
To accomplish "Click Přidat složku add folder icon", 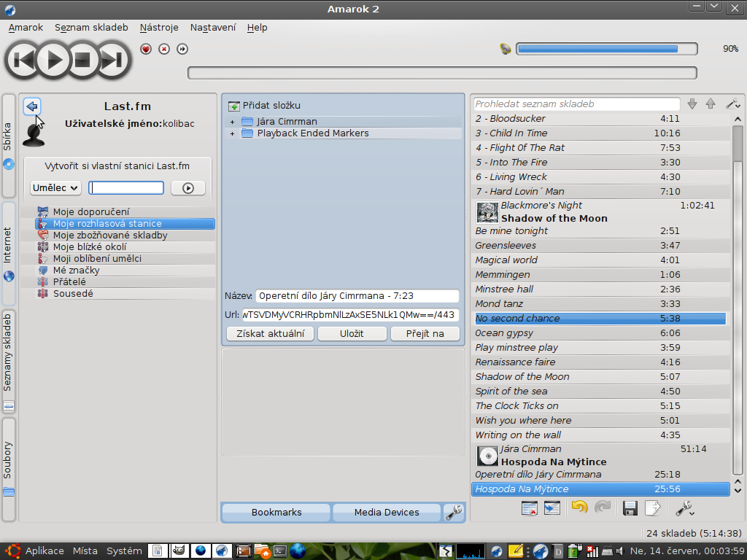I will click(x=233, y=106).
